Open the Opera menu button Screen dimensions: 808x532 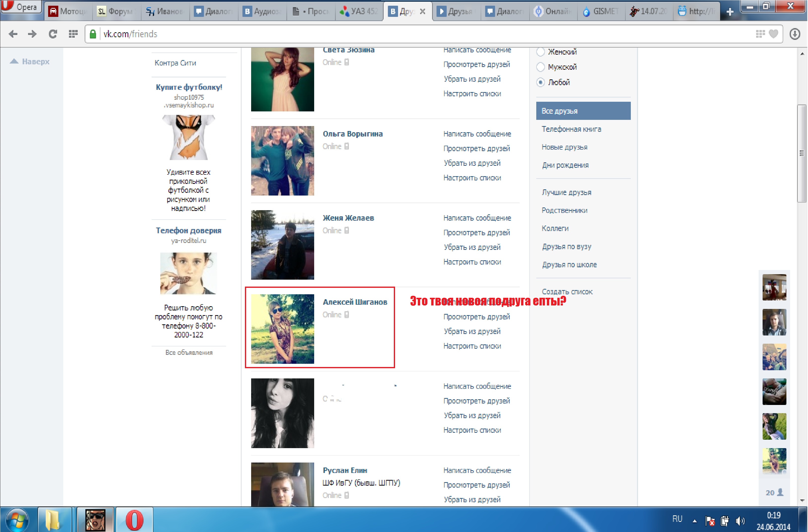(x=21, y=7)
